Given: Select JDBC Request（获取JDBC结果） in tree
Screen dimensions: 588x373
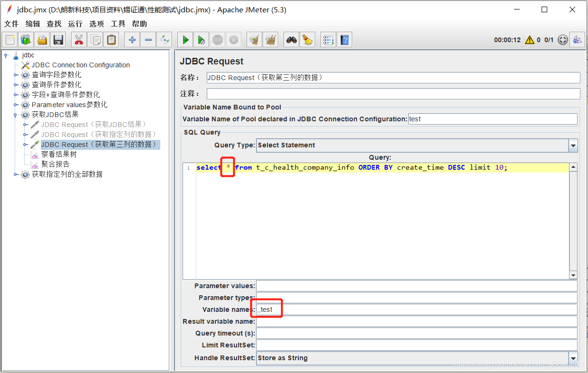Looking at the screenshot, I should pyautogui.click(x=93, y=125).
